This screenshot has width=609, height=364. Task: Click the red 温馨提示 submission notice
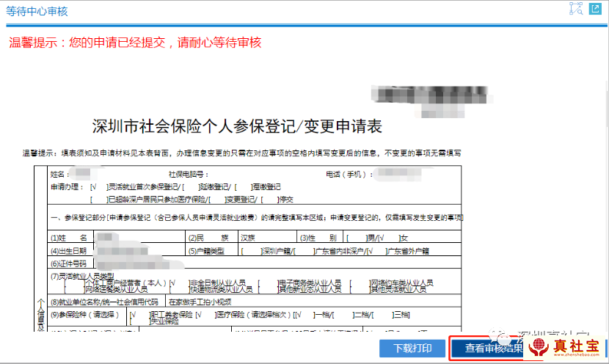click(x=135, y=43)
